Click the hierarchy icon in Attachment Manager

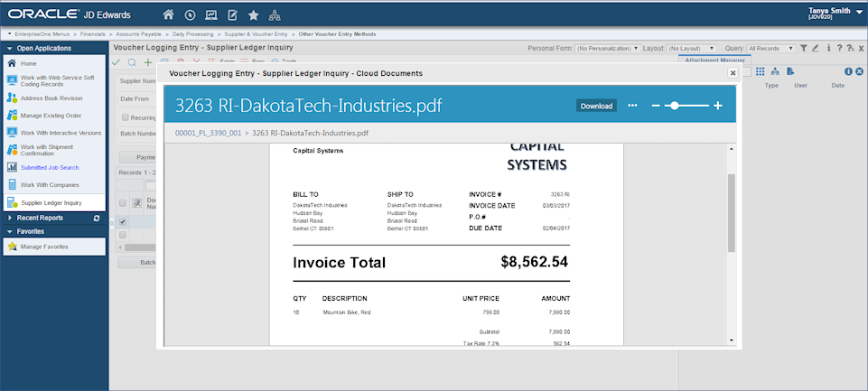(x=776, y=71)
